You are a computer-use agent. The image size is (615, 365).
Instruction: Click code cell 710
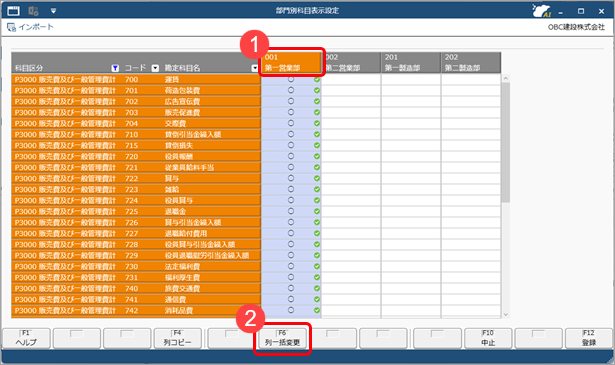coord(131,134)
